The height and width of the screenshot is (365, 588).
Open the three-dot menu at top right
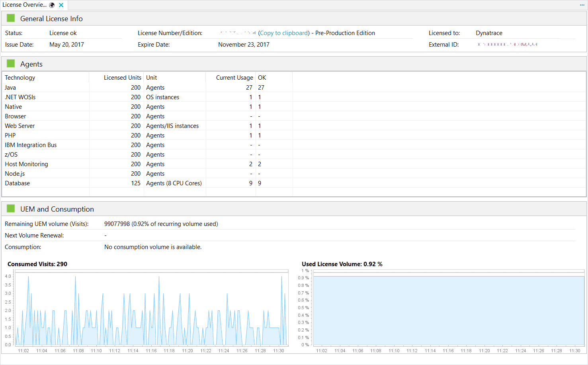click(x=582, y=5)
